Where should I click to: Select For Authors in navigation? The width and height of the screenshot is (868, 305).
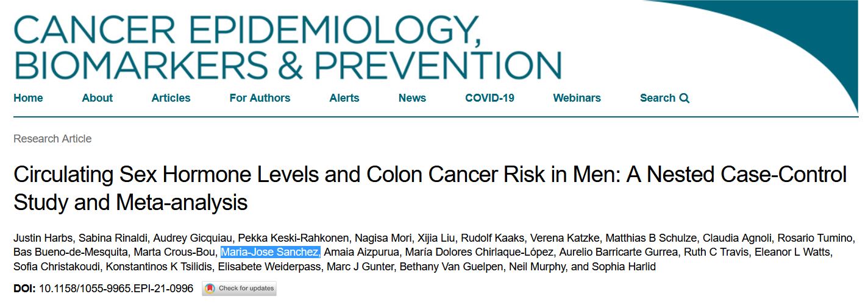pyautogui.click(x=260, y=98)
